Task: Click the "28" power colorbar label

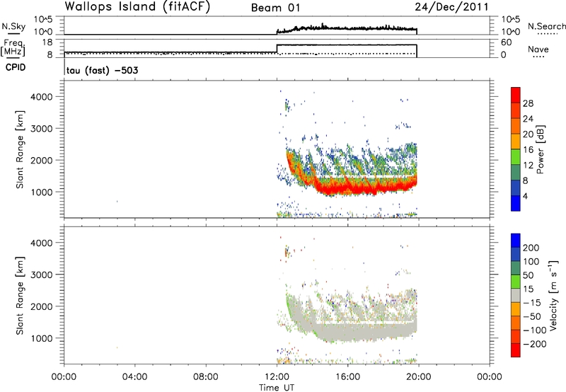Action: (528, 103)
